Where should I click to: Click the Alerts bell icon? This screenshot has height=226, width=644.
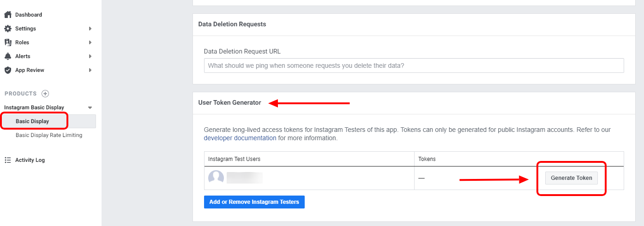tap(7, 56)
